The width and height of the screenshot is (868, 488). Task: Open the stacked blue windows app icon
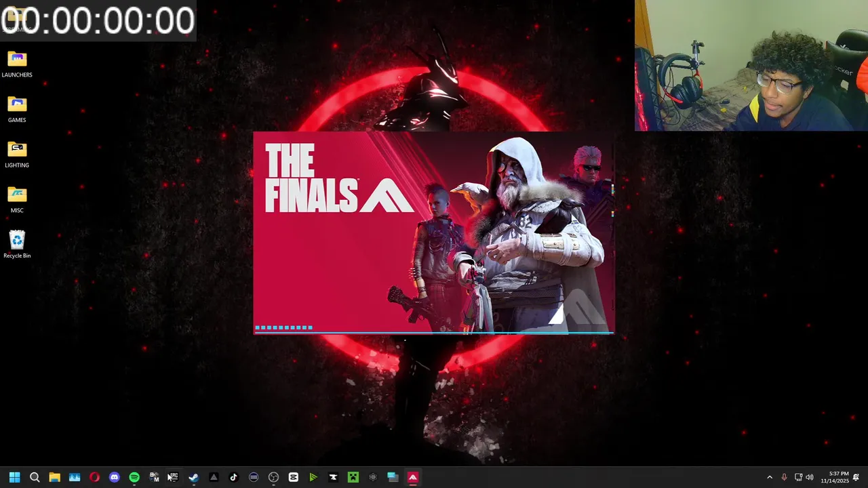[x=393, y=477]
